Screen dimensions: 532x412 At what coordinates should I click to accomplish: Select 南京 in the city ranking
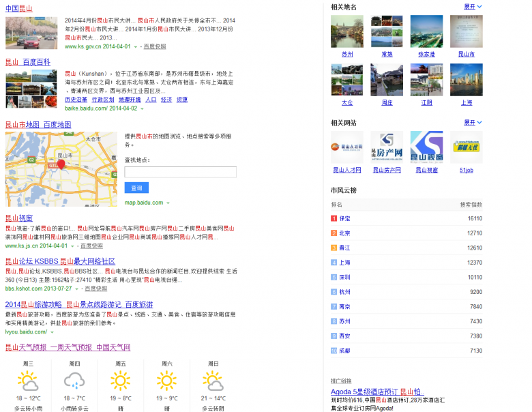point(344,307)
